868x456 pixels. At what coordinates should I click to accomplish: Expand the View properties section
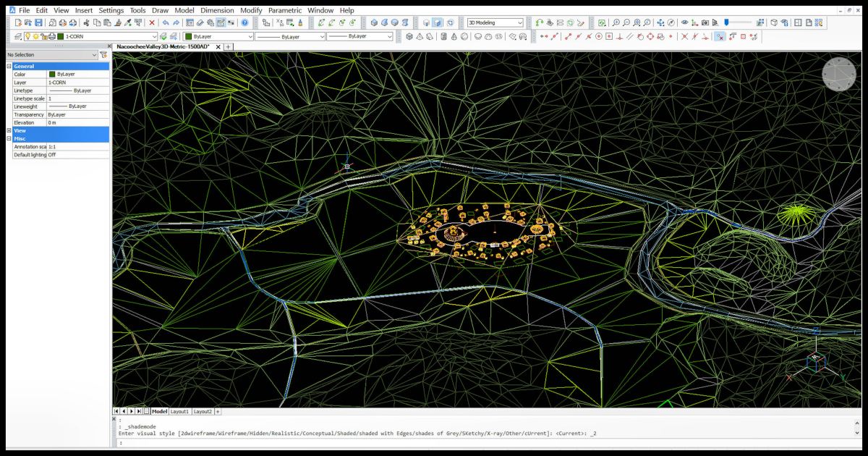(9, 130)
